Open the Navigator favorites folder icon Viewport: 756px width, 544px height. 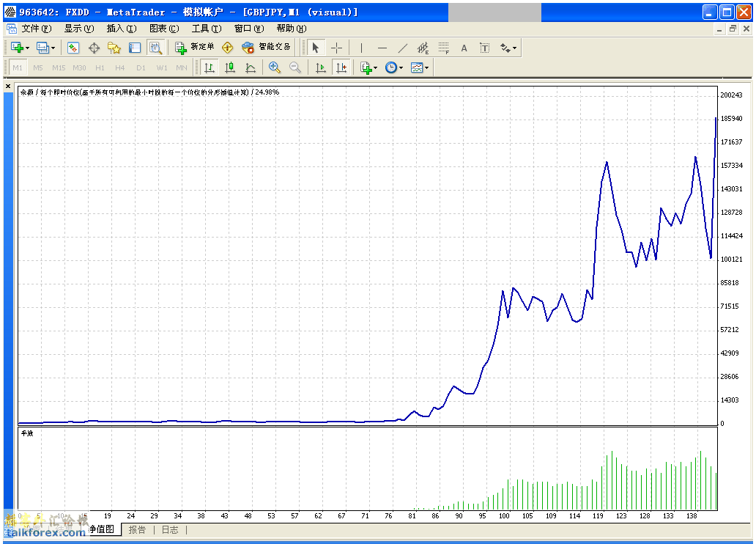(x=114, y=48)
